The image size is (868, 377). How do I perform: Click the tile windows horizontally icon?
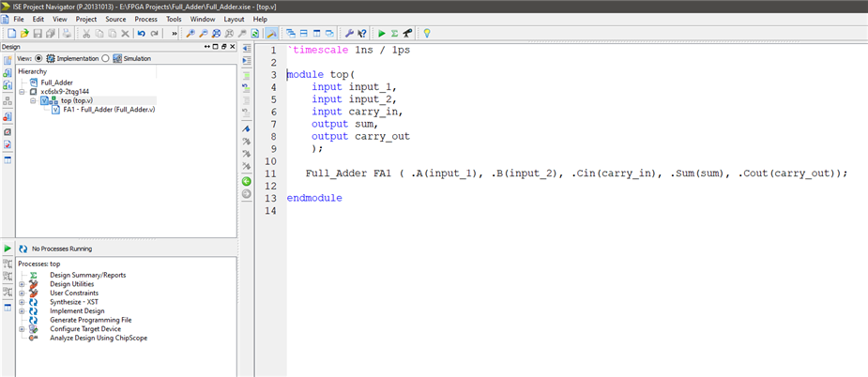[304, 33]
